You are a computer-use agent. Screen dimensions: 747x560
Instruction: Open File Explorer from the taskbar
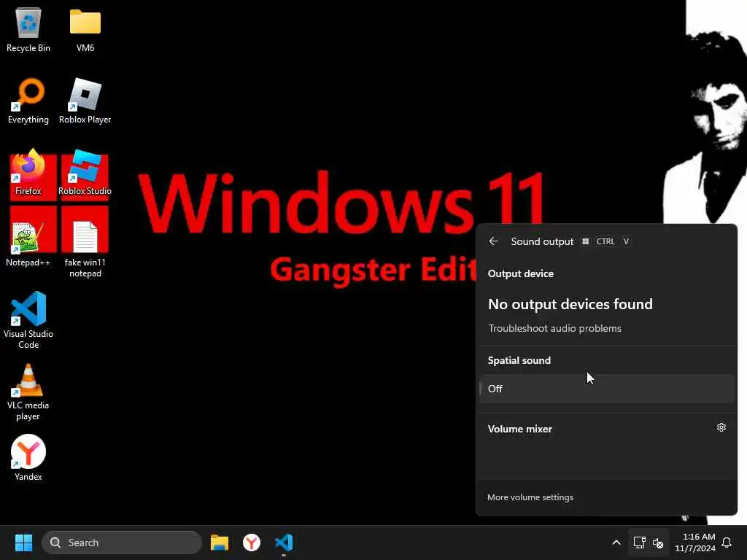[x=220, y=542]
